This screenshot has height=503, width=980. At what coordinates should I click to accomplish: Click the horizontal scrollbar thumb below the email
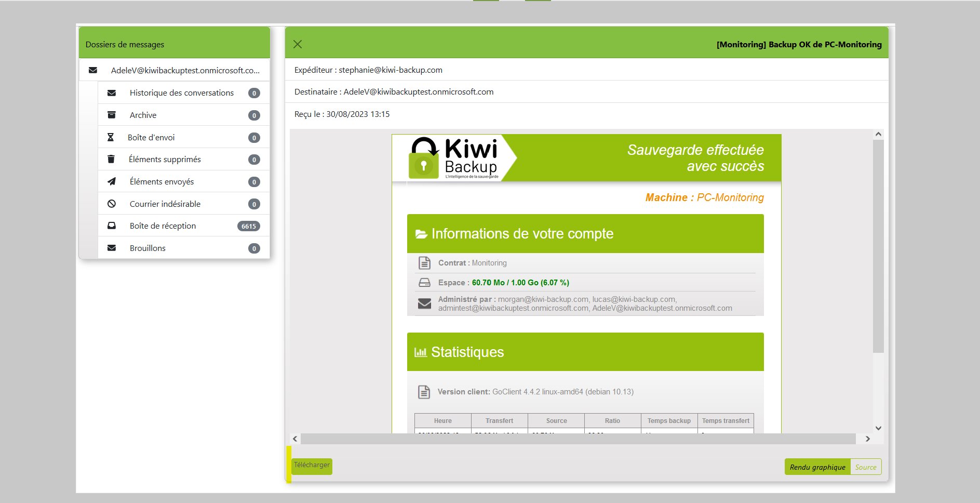pyautogui.click(x=578, y=439)
